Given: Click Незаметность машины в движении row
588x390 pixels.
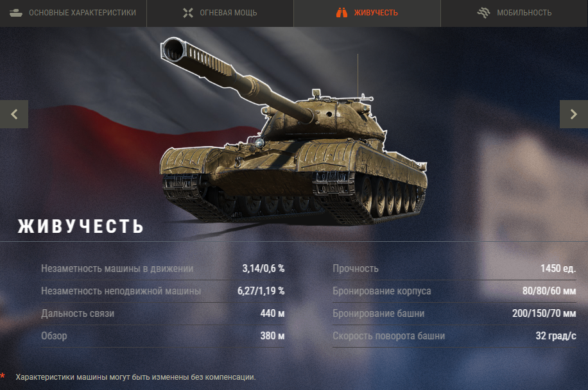Looking at the screenshot, I should pos(163,269).
